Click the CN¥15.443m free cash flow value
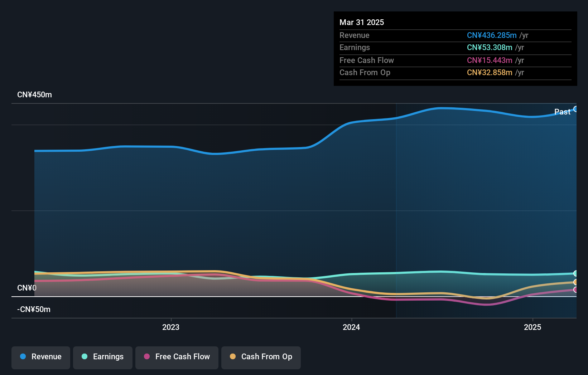The width and height of the screenshot is (588, 375). coord(490,60)
